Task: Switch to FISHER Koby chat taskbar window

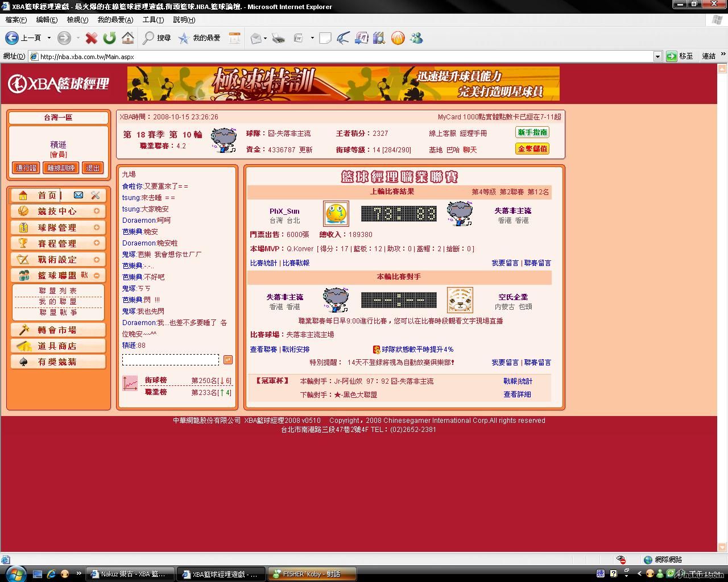Action: pos(312,574)
